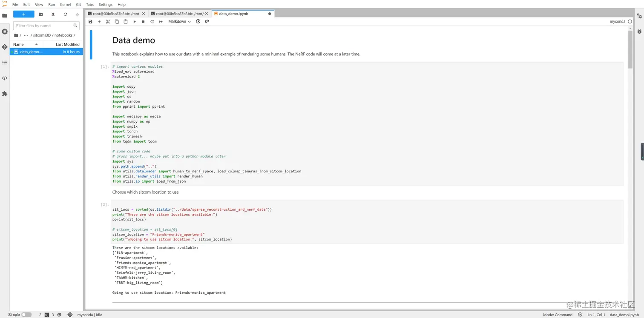
Task: Copy the selected cell
Action: click(x=117, y=22)
